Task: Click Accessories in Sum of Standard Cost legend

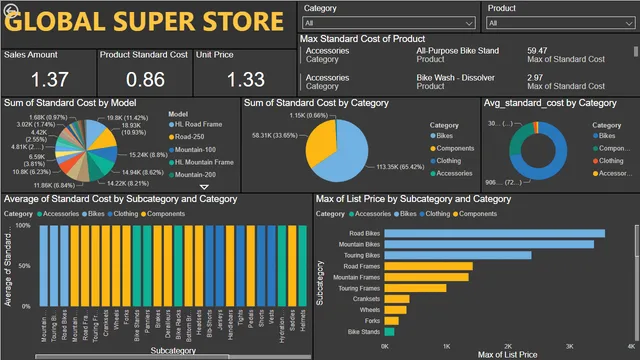Action: 451,173
